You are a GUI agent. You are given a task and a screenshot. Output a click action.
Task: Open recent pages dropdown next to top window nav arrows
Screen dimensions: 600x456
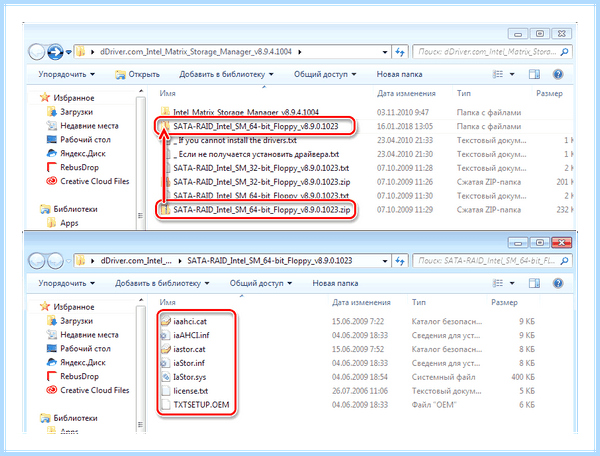[68, 52]
